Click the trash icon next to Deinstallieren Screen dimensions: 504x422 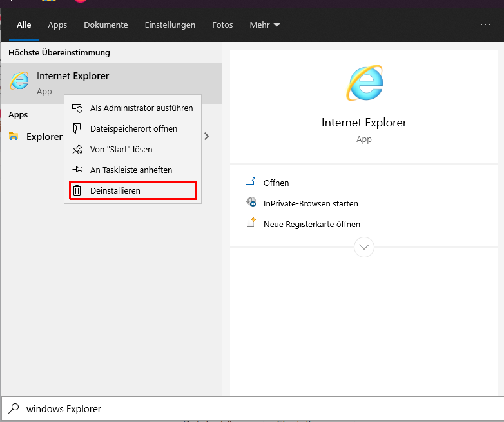77,190
